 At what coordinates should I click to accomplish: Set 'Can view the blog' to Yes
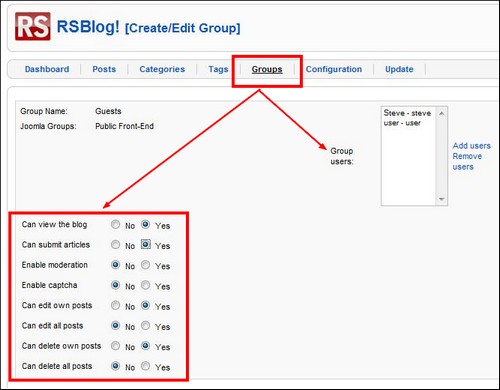click(x=145, y=224)
